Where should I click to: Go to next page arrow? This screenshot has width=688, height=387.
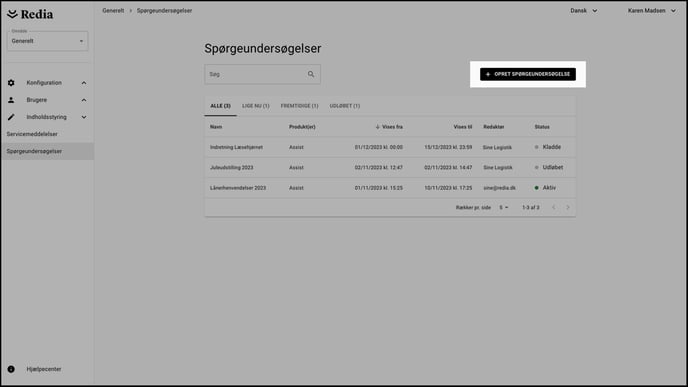click(568, 208)
